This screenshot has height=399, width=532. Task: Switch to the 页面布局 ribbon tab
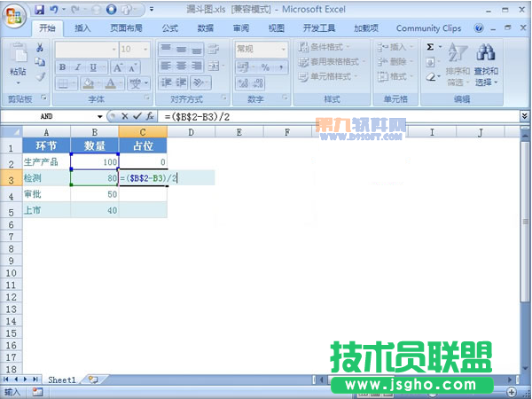point(126,28)
